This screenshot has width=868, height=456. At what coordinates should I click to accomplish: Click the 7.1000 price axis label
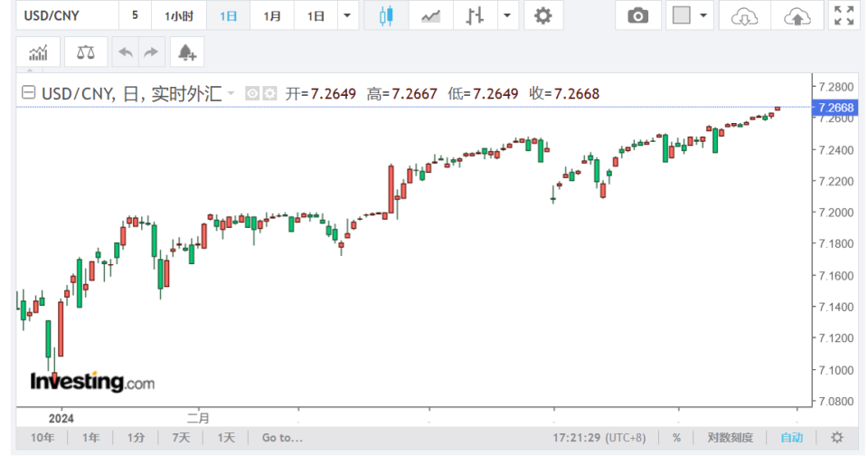coord(835,370)
